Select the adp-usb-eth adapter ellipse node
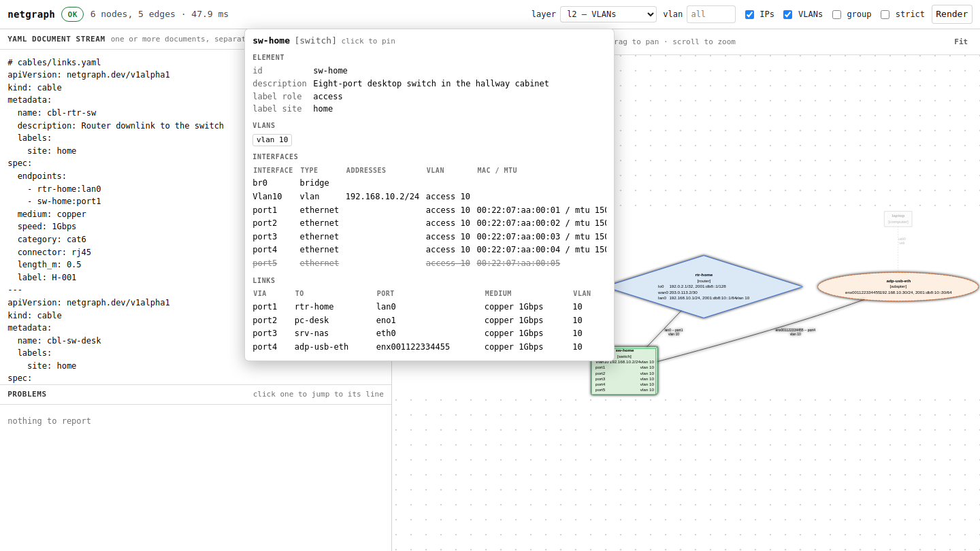 point(898,286)
